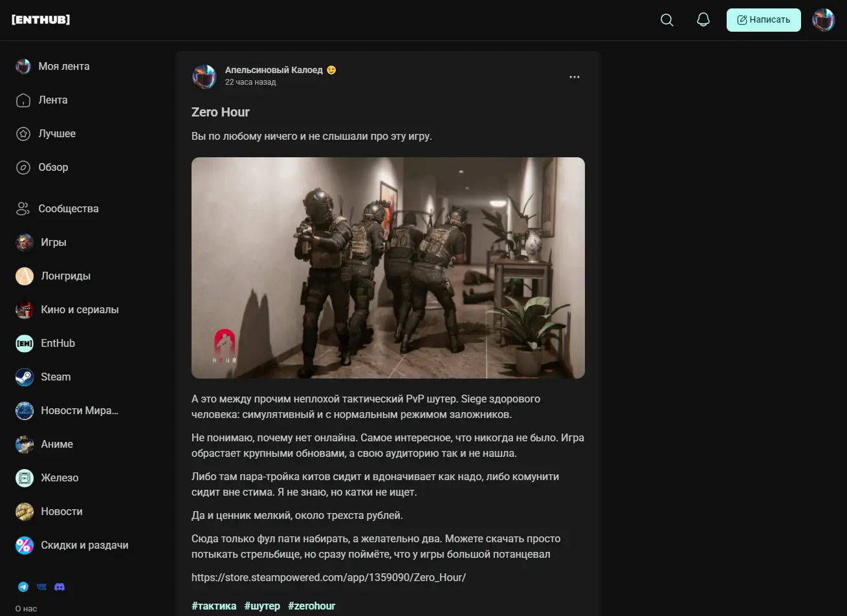Click the Steam community icon
Viewport: 847px width, 616px height.
pos(25,377)
